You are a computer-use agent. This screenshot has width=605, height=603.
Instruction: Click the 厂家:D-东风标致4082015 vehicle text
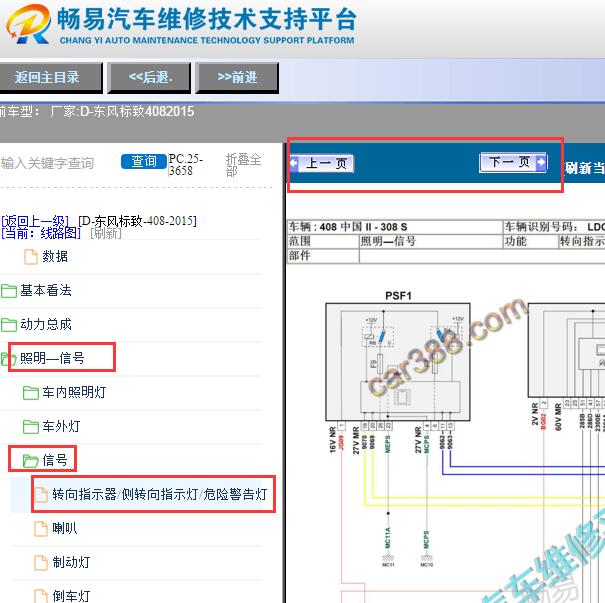122,111
